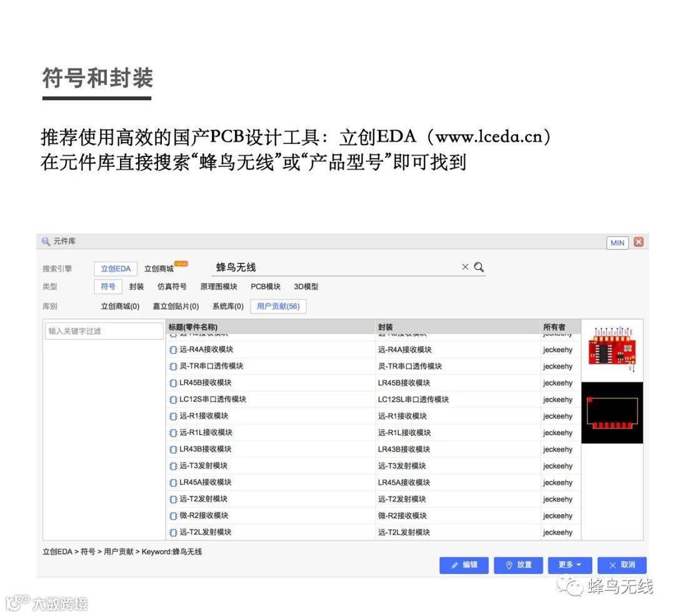Select the 远-T3发射模块 row icon

coord(173,466)
